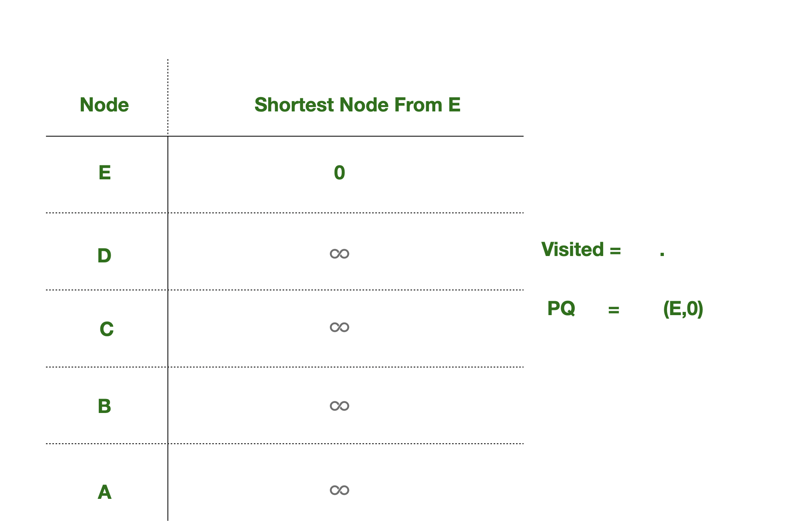Click the letter E ending the header

[454, 105]
